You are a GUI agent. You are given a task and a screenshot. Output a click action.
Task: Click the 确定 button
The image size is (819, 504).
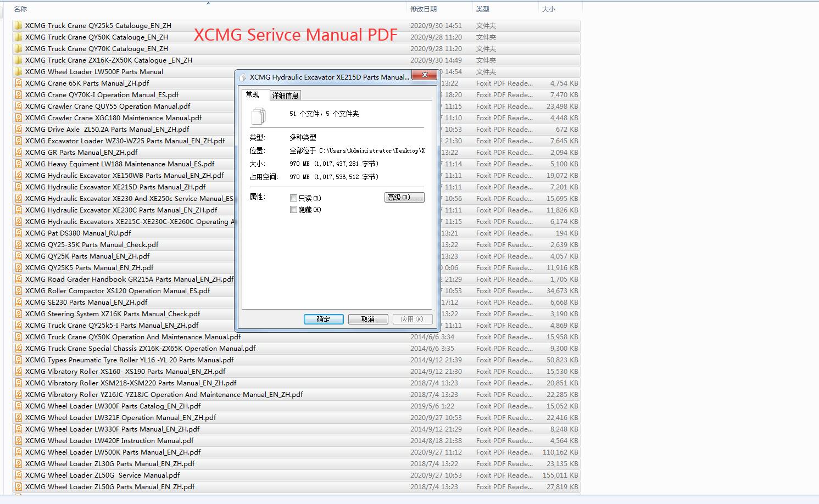click(324, 319)
